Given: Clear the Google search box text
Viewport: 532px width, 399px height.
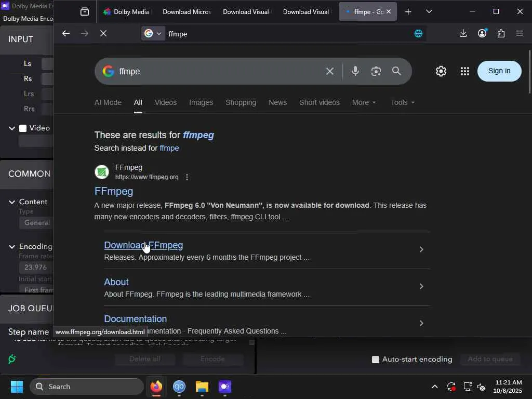Looking at the screenshot, I should click(x=330, y=71).
